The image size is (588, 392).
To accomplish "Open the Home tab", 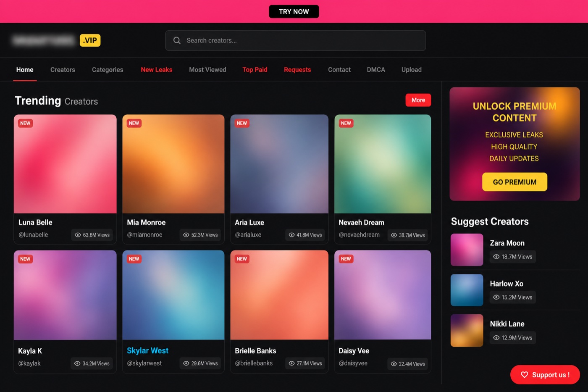I will tap(25, 70).
